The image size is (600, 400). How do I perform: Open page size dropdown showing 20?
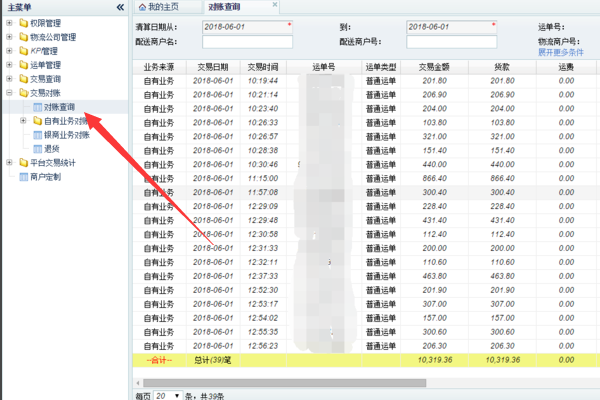point(168,396)
